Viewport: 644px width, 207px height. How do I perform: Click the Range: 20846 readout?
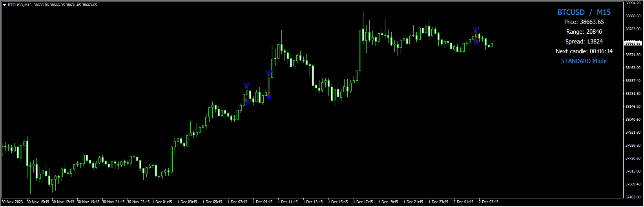584,32
